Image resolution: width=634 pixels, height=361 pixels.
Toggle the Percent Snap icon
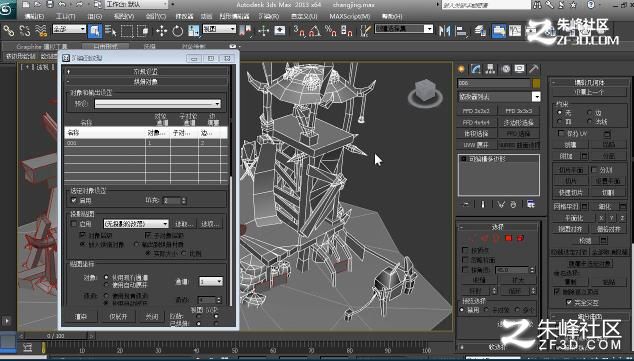(331, 31)
